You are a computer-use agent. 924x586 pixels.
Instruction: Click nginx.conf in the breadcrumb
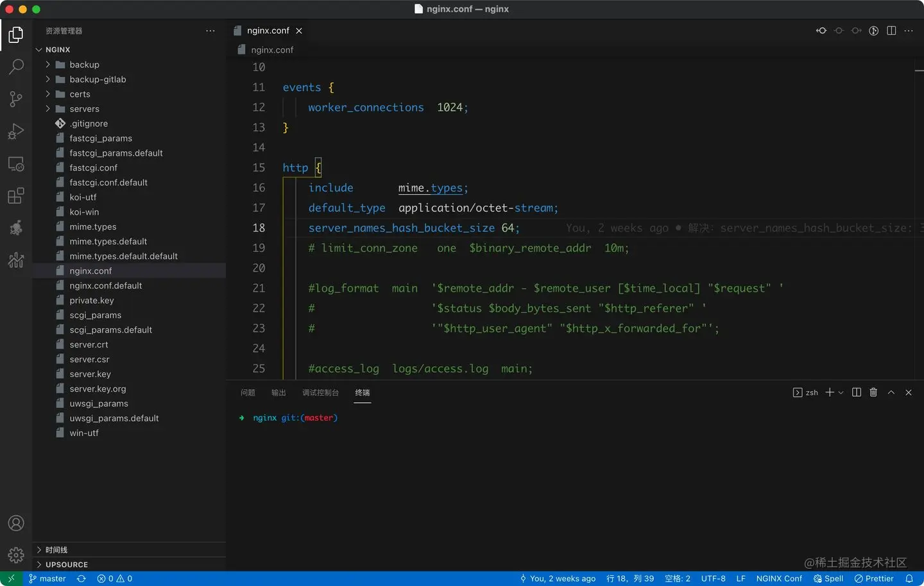point(272,50)
